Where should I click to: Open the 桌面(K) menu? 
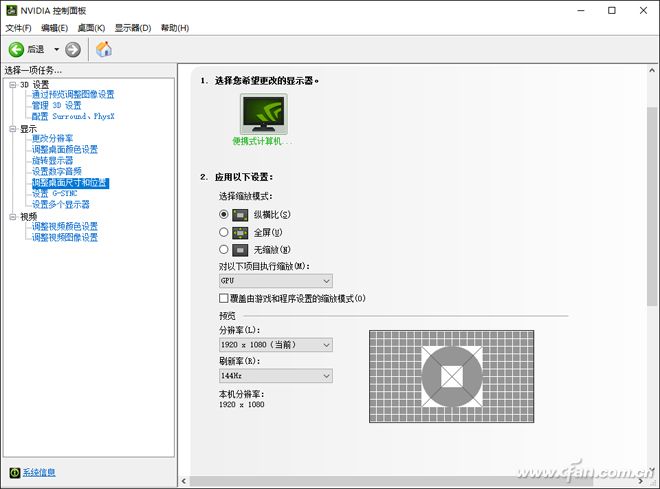(x=91, y=28)
